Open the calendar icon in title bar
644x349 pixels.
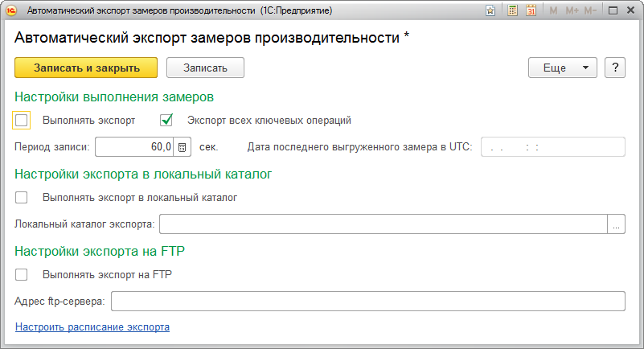531,12
